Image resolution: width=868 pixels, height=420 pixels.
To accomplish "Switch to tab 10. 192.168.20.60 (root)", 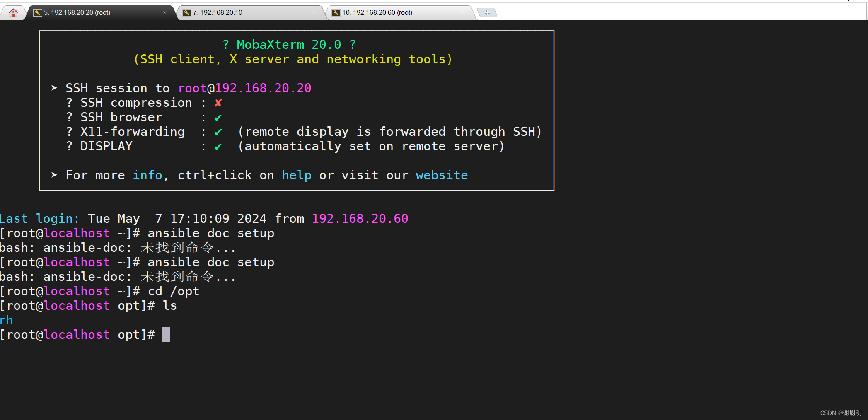I will (401, 13).
